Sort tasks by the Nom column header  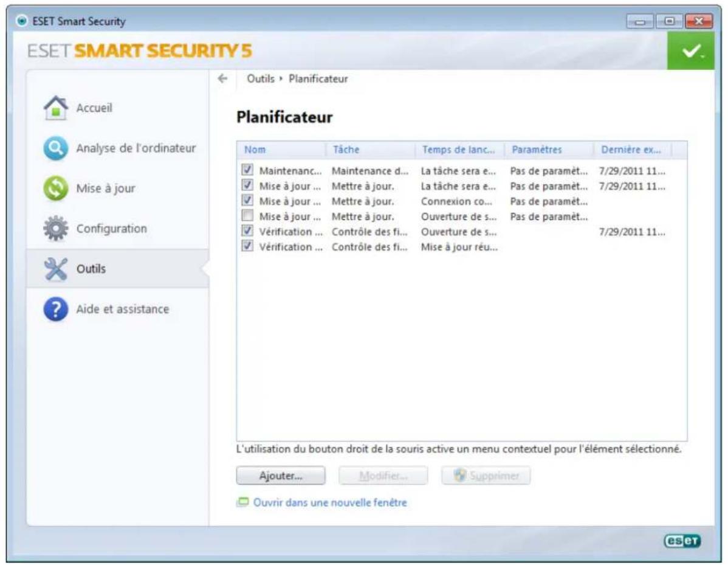click(x=281, y=150)
